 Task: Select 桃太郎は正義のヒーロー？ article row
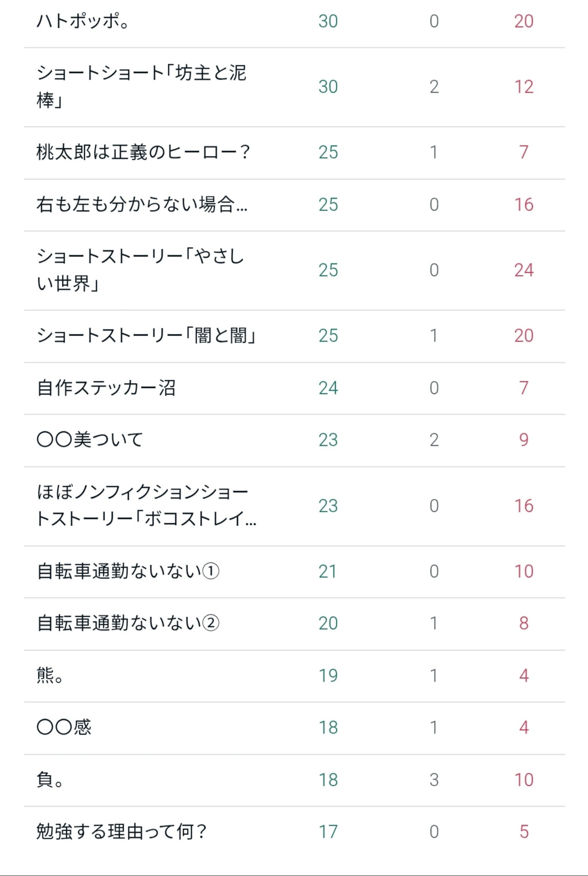[x=143, y=152]
